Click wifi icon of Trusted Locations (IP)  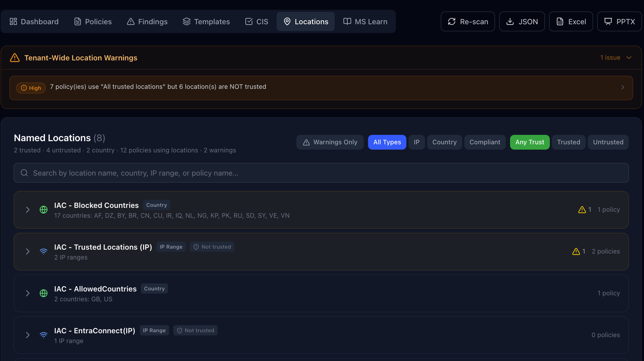pyautogui.click(x=44, y=251)
